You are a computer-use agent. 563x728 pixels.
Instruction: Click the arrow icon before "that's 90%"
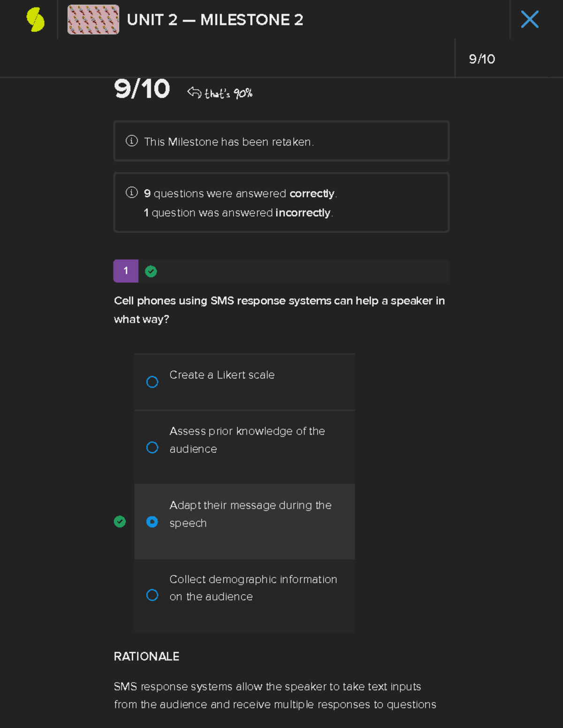point(194,92)
